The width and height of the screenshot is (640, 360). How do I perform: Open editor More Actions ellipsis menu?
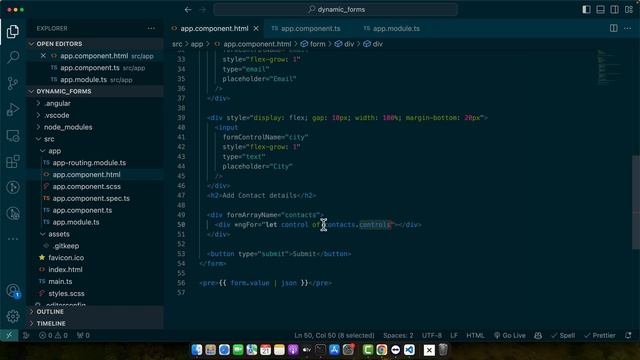[628, 28]
